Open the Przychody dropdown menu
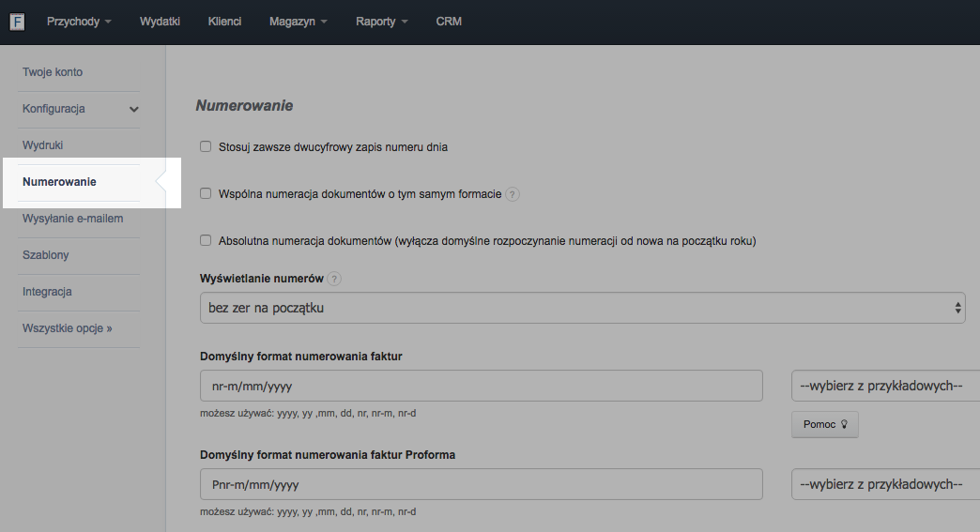The image size is (980, 532). (79, 22)
